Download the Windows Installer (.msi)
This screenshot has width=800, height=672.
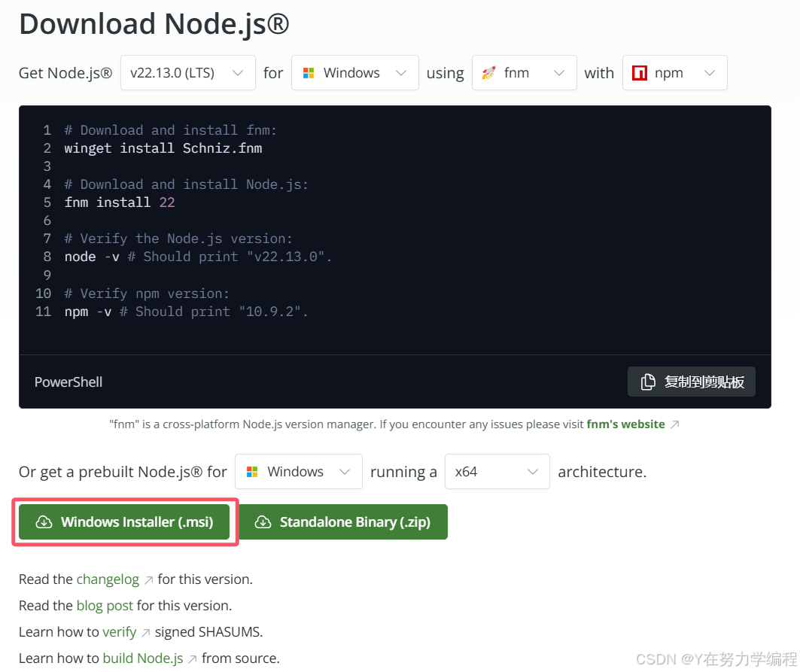coord(124,522)
